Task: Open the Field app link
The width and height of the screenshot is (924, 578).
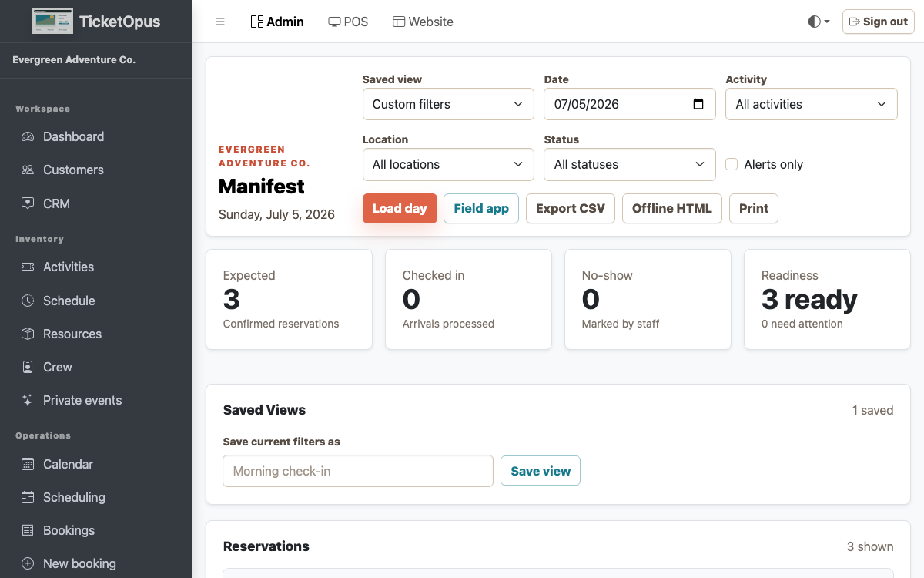Action: click(x=481, y=208)
